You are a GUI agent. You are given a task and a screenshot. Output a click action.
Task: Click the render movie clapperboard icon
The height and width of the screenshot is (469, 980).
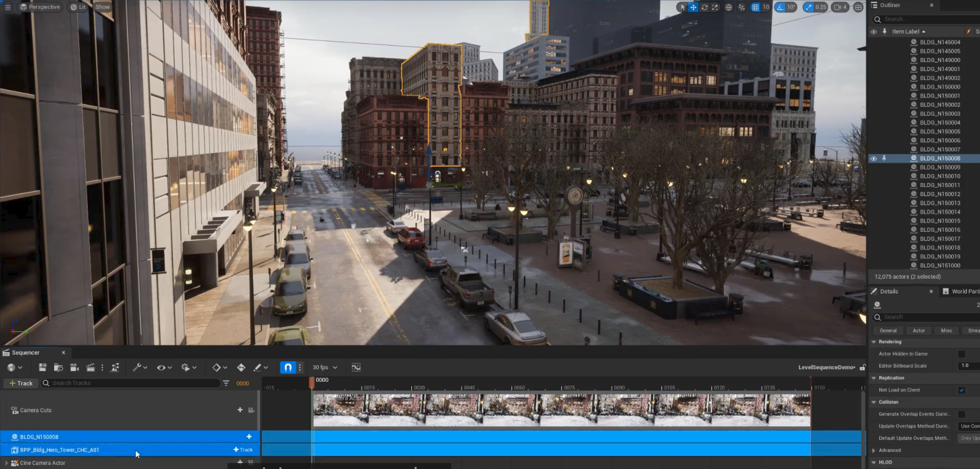90,368
